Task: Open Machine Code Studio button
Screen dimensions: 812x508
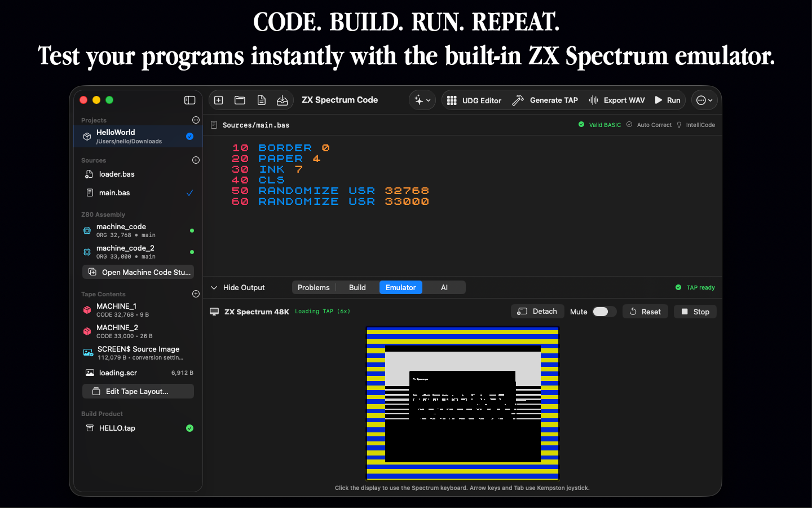Action: pyautogui.click(x=138, y=272)
